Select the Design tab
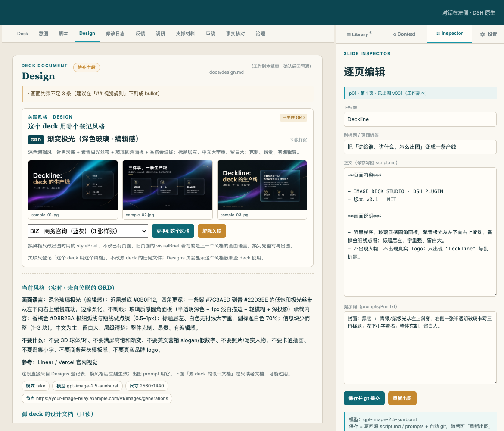The height and width of the screenshot is (431, 504). point(87,34)
